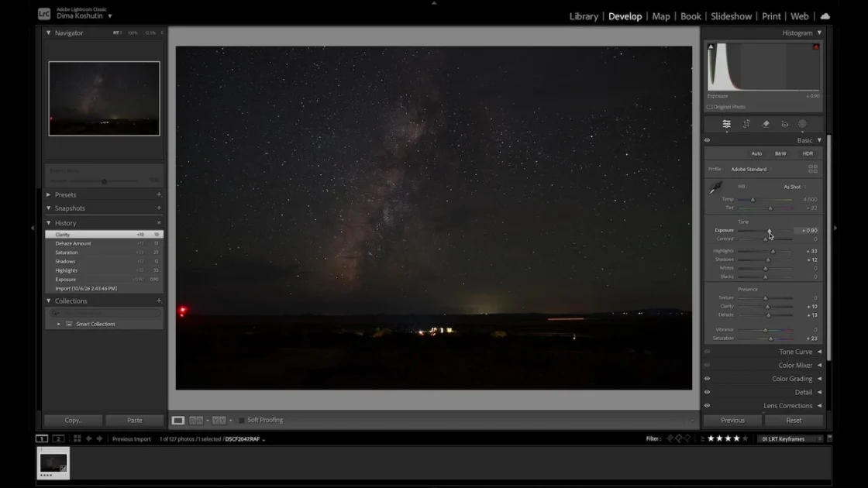
Task: Apply Auto tone button
Action: click(x=756, y=154)
